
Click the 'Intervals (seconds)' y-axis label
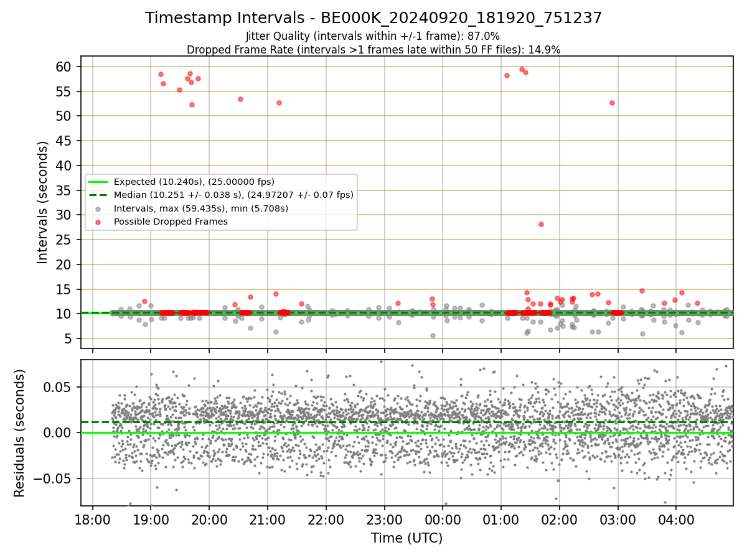42,202
